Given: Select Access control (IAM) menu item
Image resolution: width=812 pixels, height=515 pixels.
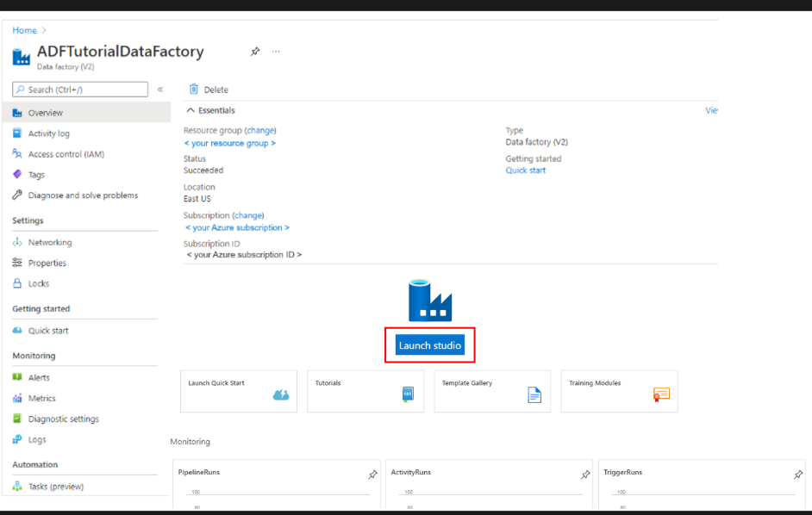Looking at the screenshot, I should 66,154.
